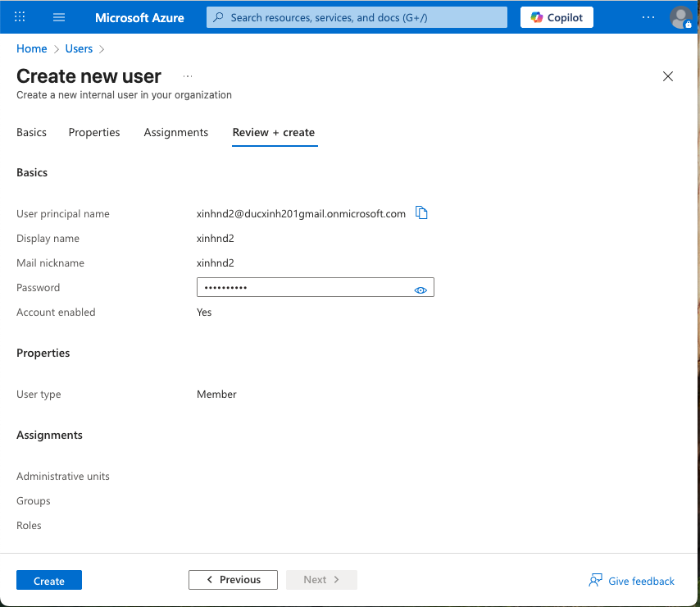Switch to the Assignments tab
The width and height of the screenshot is (700, 607).
pyautogui.click(x=175, y=132)
